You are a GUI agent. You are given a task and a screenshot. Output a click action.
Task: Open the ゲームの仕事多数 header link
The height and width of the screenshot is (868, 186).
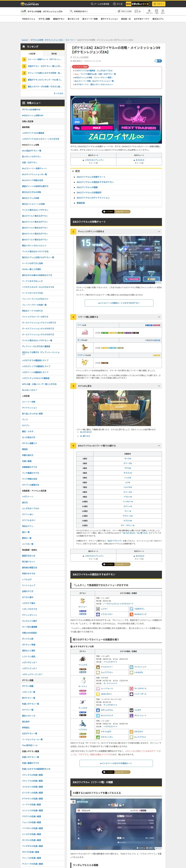click(x=100, y=4)
